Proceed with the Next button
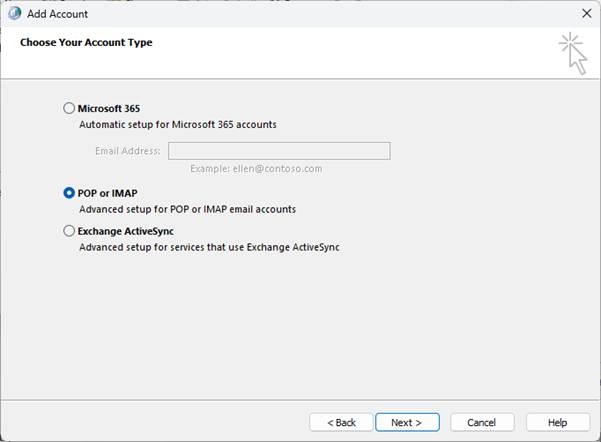Screen dimensions: 601x442 (x=407, y=422)
